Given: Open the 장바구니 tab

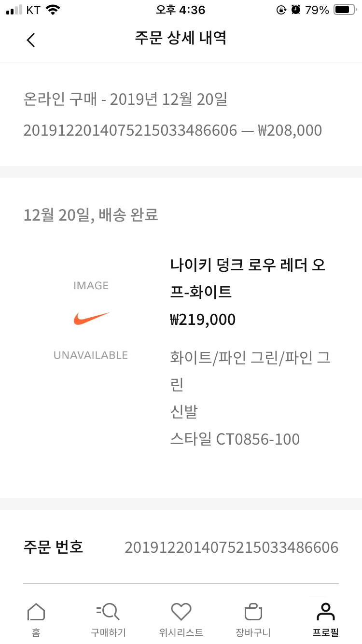Looking at the screenshot, I should pos(253,632).
